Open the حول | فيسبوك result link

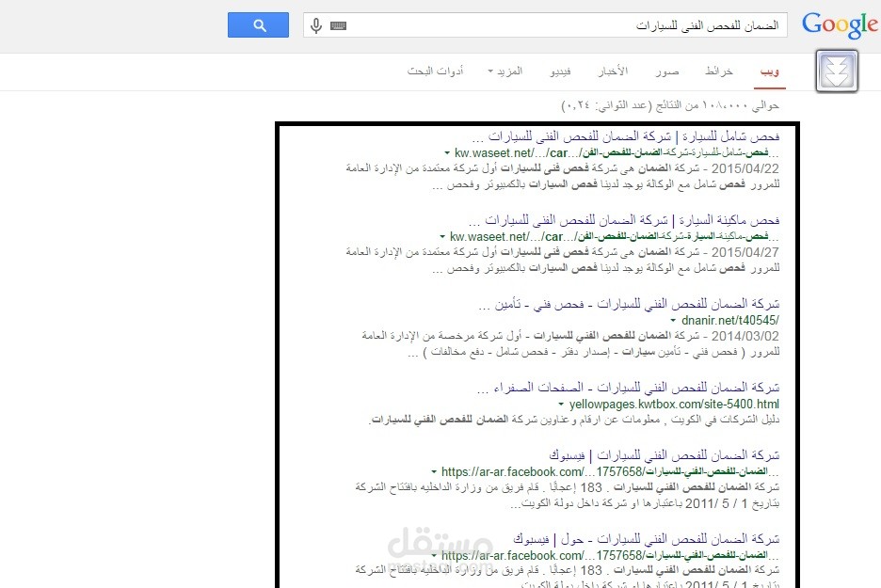point(646,538)
